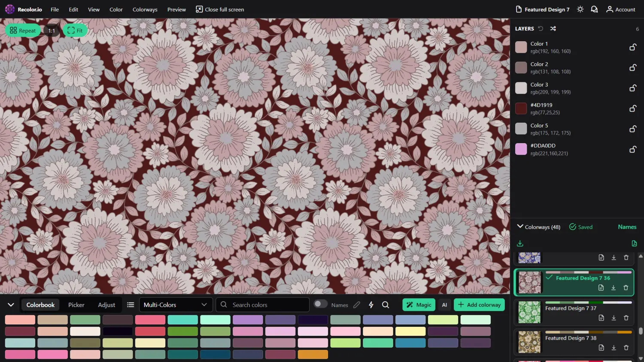
Task: Download the Featured Design 7 36 colorway
Action: point(613,288)
